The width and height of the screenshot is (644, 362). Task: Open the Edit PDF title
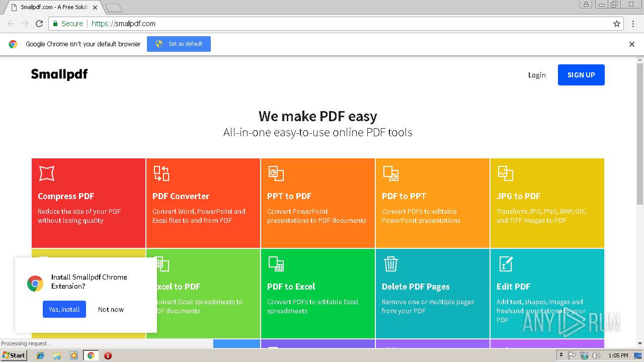[513, 287]
